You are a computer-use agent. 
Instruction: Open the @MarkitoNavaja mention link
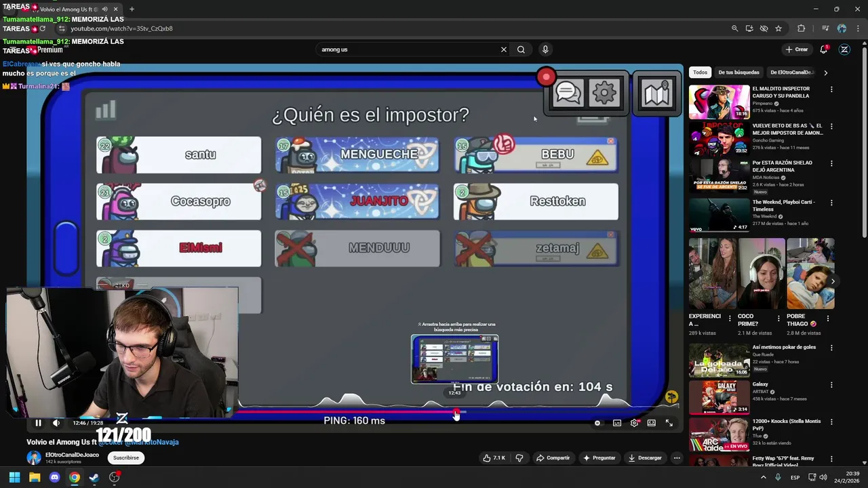pyautogui.click(x=152, y=442)
